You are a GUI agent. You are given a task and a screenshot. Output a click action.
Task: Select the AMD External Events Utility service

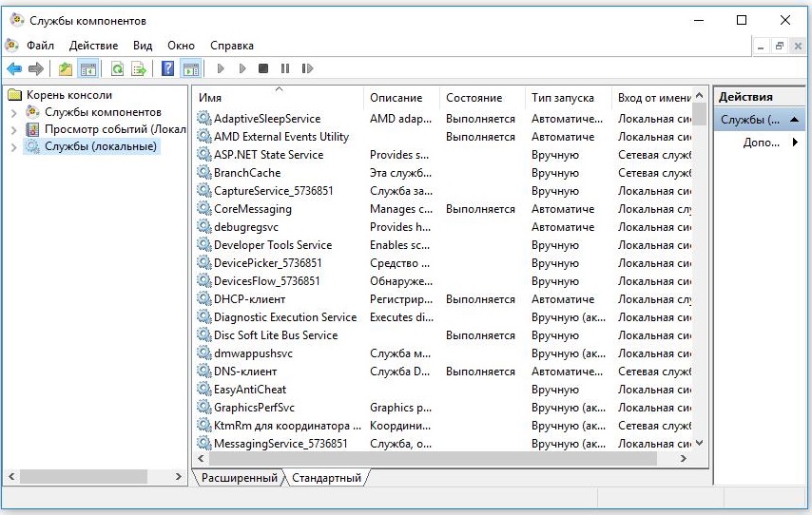281,137
